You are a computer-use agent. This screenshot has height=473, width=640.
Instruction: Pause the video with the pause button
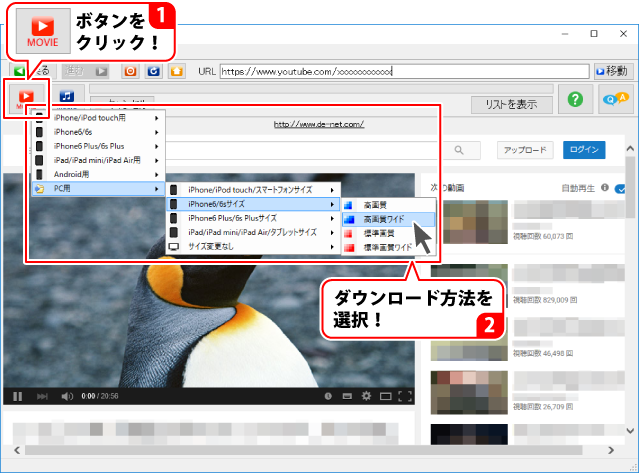click(18, 396)
